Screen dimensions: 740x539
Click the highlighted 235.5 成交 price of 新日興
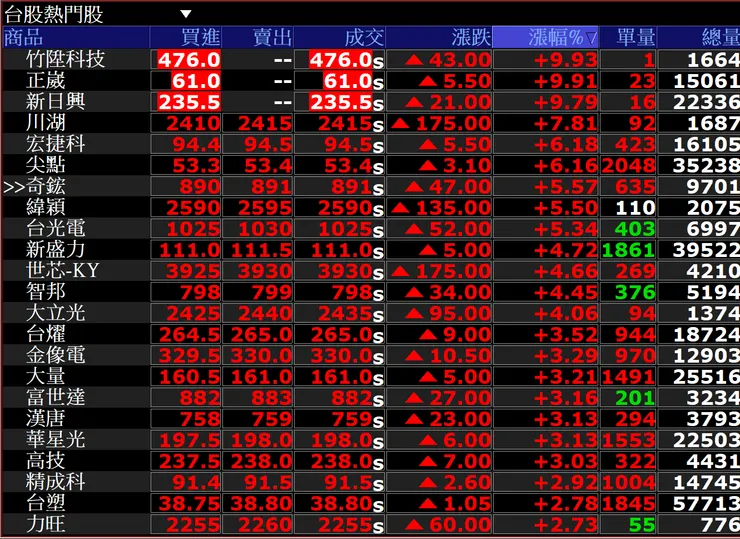click(x=341, y=102)
